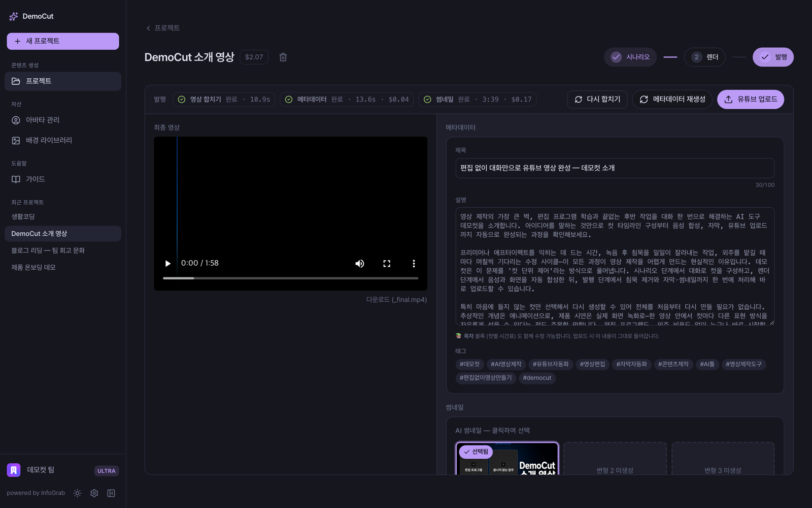Open 프로젝트 in sidebar
The image size is (812, 508).
tap(63, 81)
